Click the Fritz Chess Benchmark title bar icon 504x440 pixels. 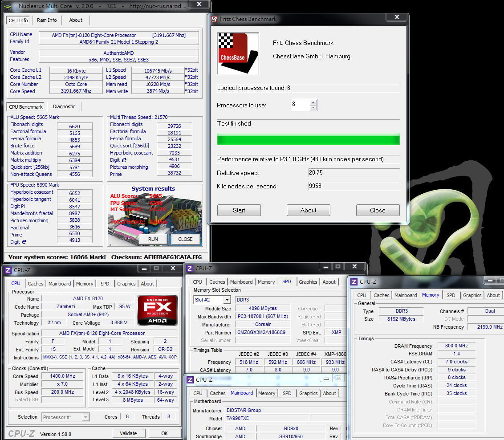214,19
